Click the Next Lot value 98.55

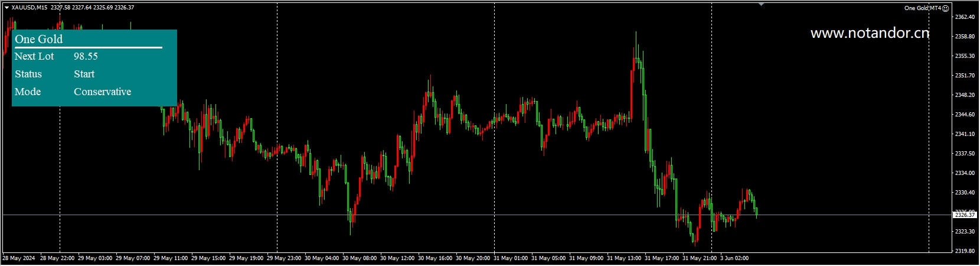(86, 56)
